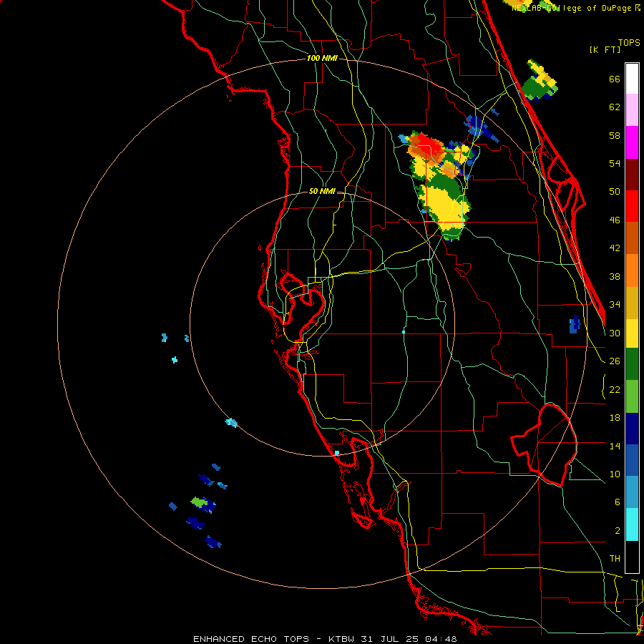This screenshot has width=644, height=644.
Task: Click the '31 JUL 25 04:48' timestamp
Action: click(x=409, y=639)
